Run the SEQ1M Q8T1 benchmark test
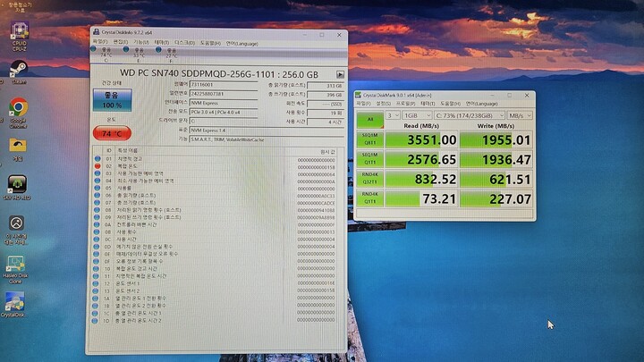Image resolution: width=644 pixels, height=362 pixels. point(369,139)
